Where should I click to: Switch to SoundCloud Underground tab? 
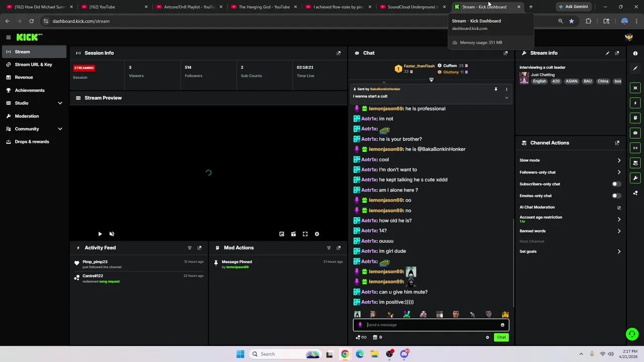point(413,7)
